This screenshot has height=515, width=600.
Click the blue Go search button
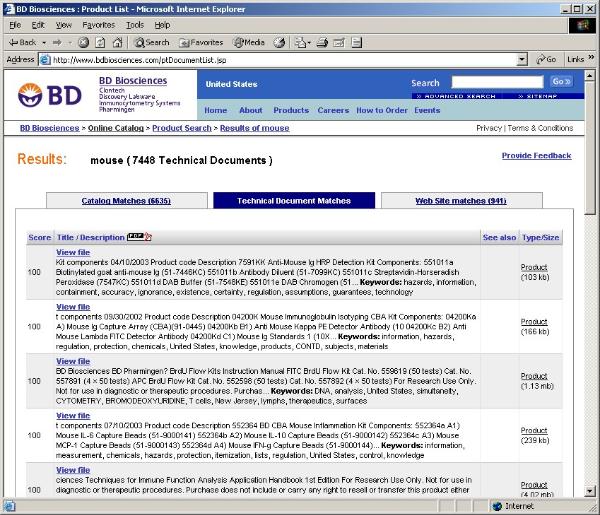tap(561, 81)
